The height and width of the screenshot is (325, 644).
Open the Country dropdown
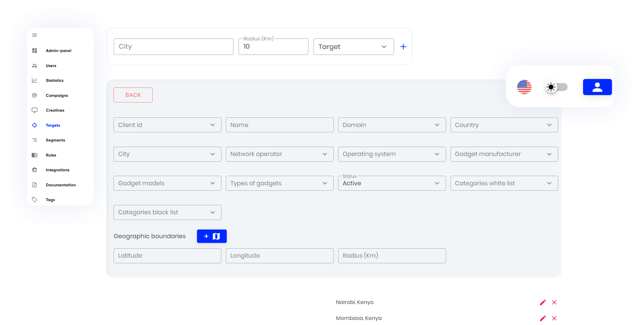(x=504, y=125)
